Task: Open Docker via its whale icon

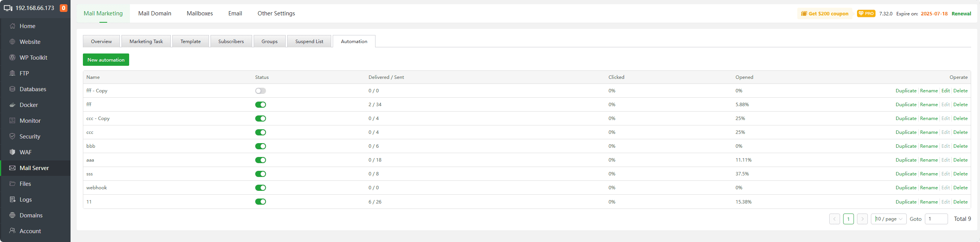Action: [12, 105]
